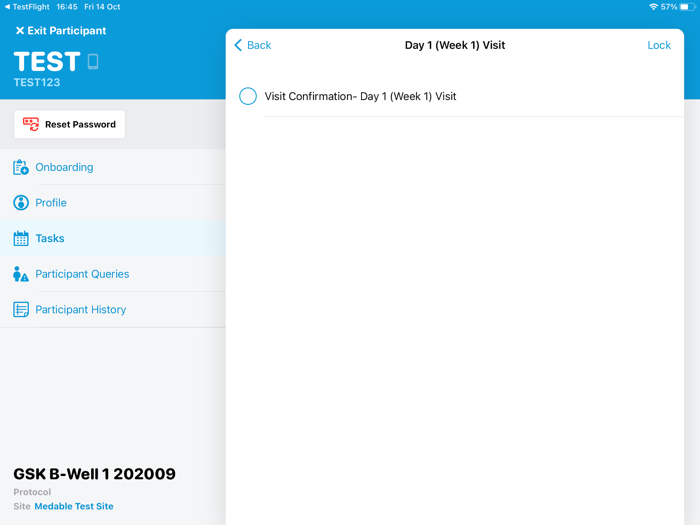The image size is (700, 525).
Task: Click the GSK B-Well 1 202009 study name
Action: click(x=94, y=474)
